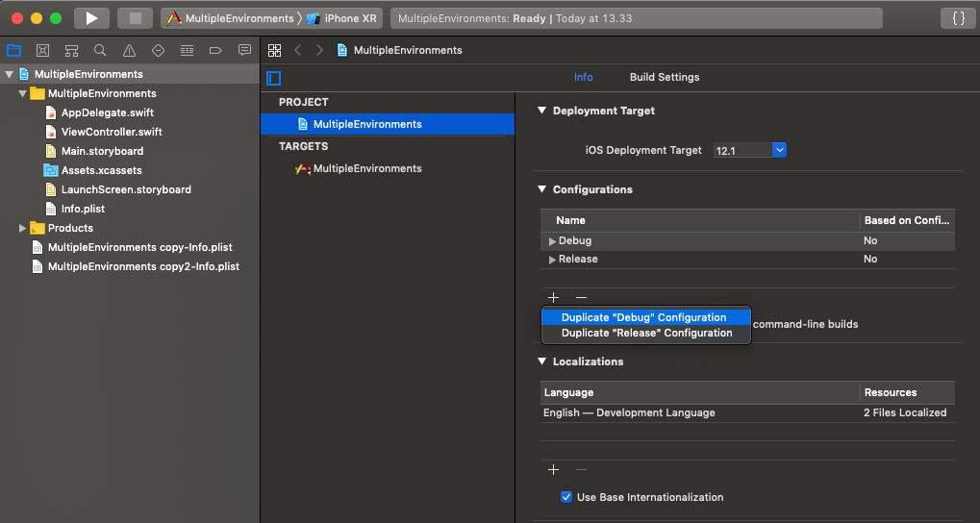
Task: Open the issue navigator warning icon
Action: (x=129, y=51)
